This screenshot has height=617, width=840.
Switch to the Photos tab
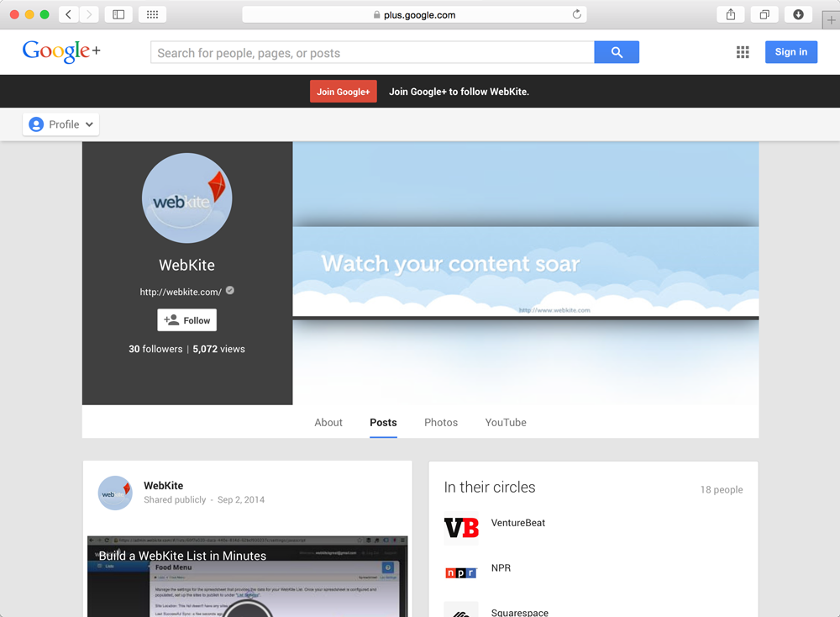click(x=441, y=423)
